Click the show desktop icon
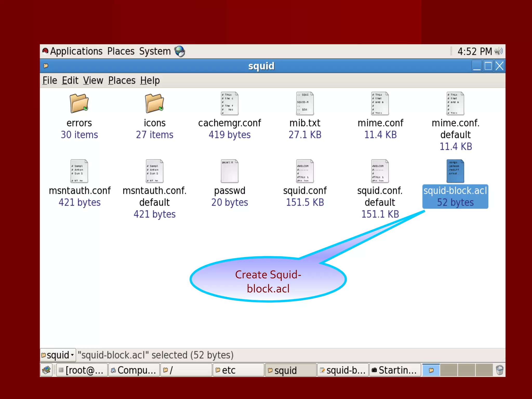The width and height of the screenshot is (532, 399). [46, 370]
